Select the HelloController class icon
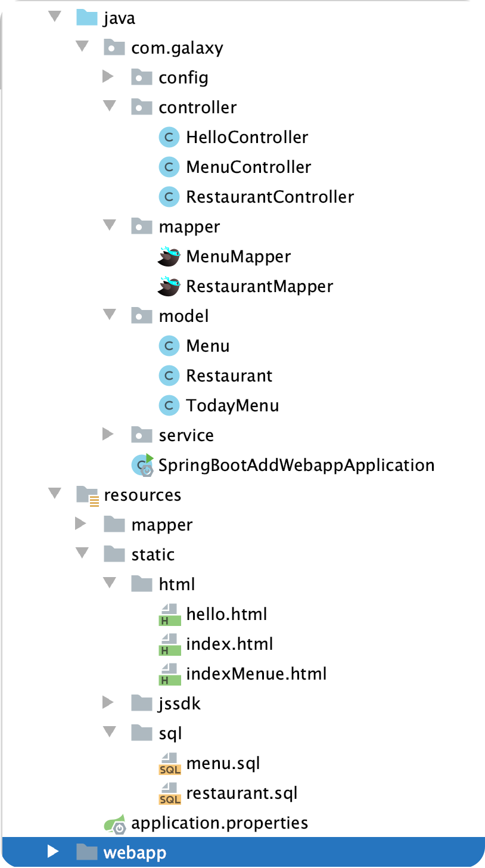This screenshot has width=485, height=868. 169,137
